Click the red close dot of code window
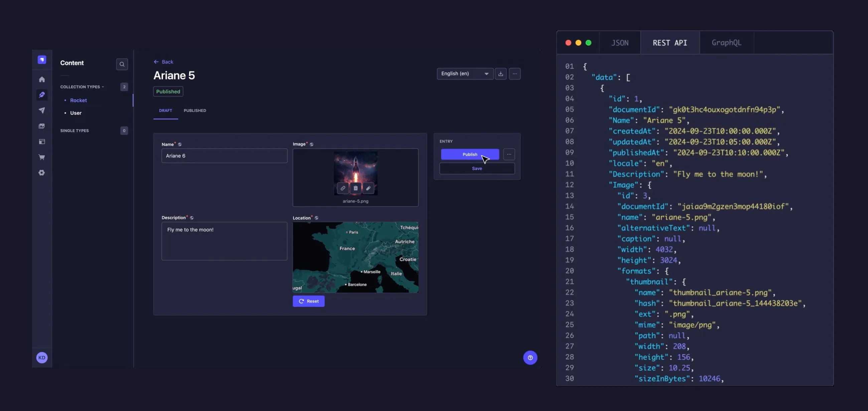The image size is (868, 411). (x=568, y=43)
